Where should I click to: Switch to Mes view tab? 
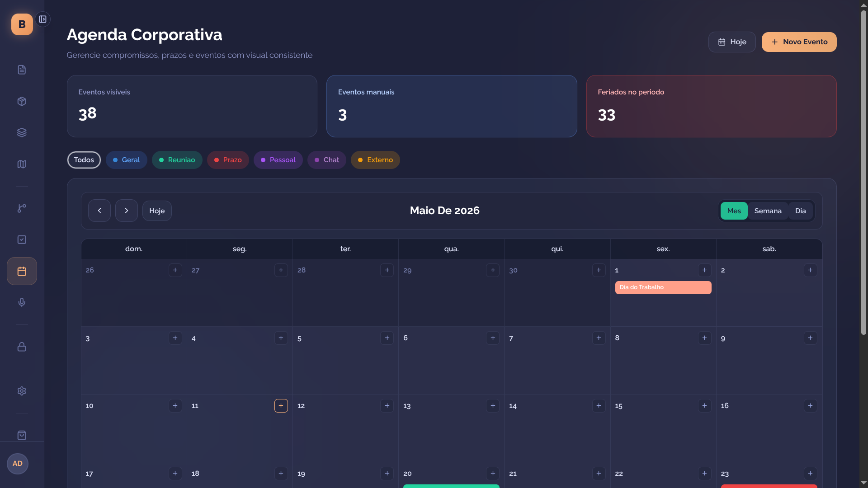[x=734, y=211]
